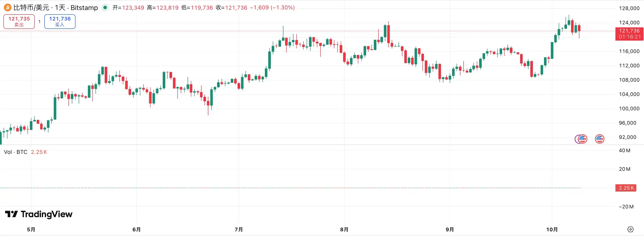Click the US flag overlapping the purple circle
Viewport: 644px width, 236px height.
[583, 139]
